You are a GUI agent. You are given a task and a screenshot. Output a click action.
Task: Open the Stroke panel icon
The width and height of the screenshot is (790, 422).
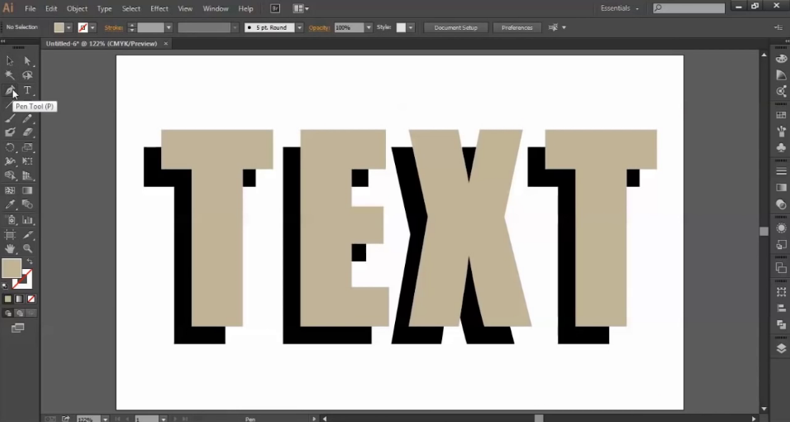tap(781, 171)
